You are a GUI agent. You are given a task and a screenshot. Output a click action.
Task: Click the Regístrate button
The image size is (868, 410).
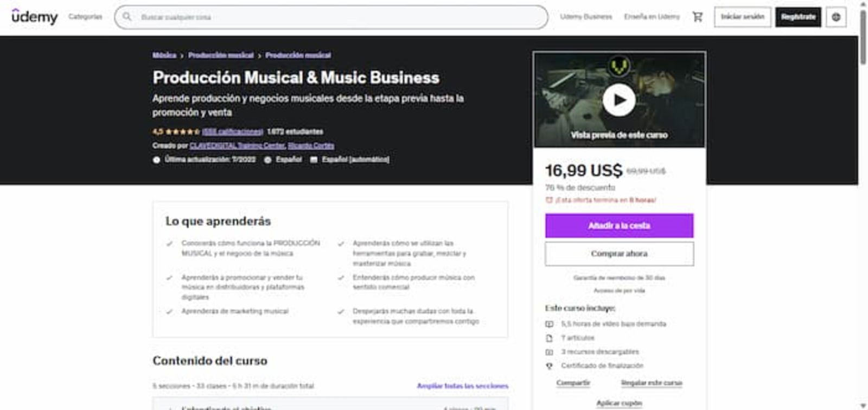(x=798, y=17)
